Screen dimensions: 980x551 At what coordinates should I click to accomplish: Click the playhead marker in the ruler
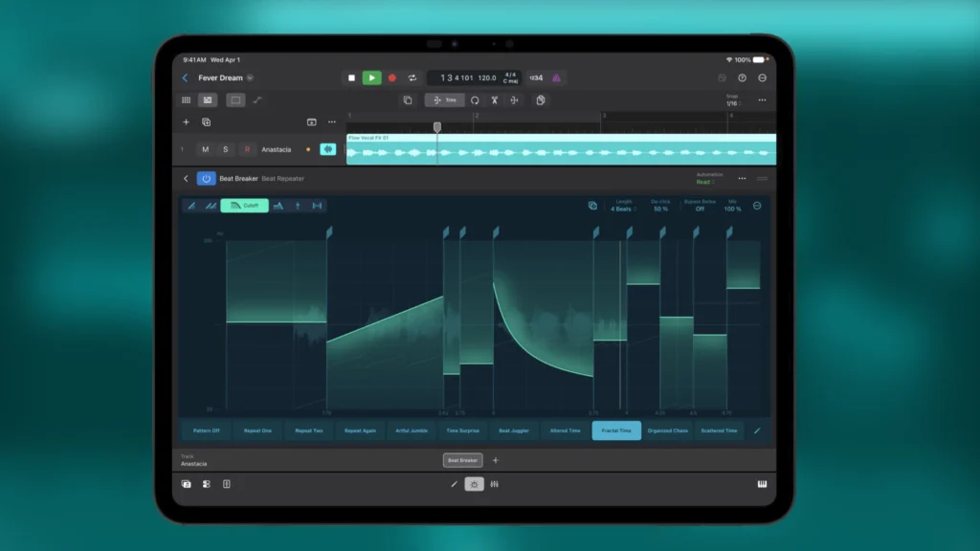tap(436, 127)
